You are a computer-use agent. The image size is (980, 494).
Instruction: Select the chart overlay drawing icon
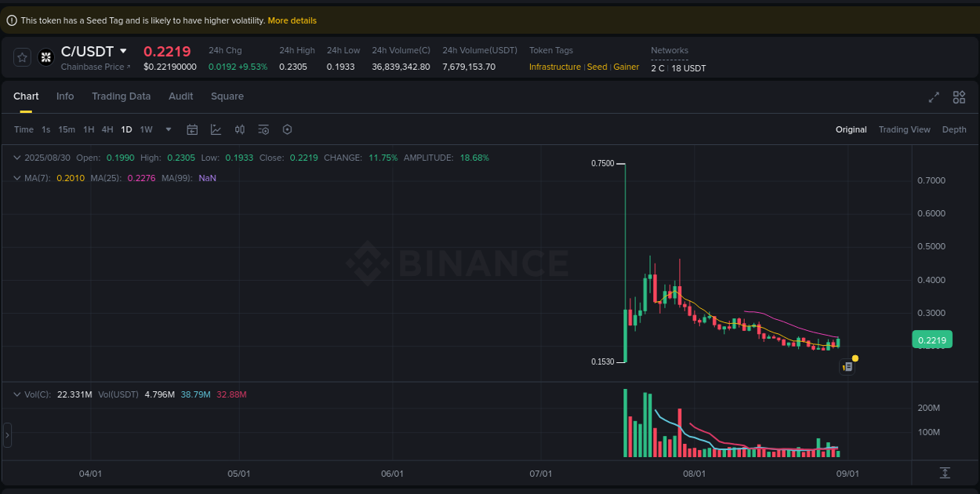pyautogui.click(x=216, y=129)
